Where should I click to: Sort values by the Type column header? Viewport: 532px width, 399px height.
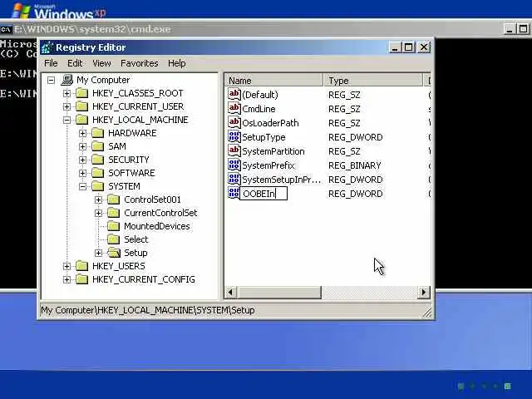click(373, 81)
